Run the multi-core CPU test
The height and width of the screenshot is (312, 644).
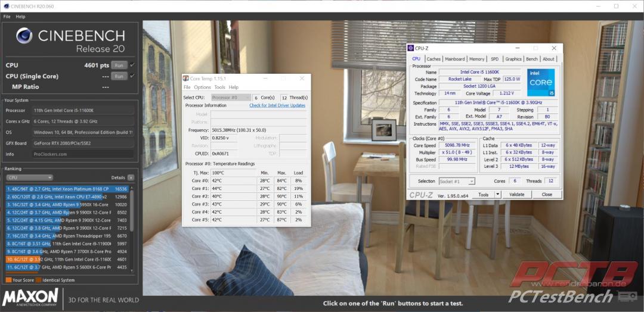click(x=119, y=65)
